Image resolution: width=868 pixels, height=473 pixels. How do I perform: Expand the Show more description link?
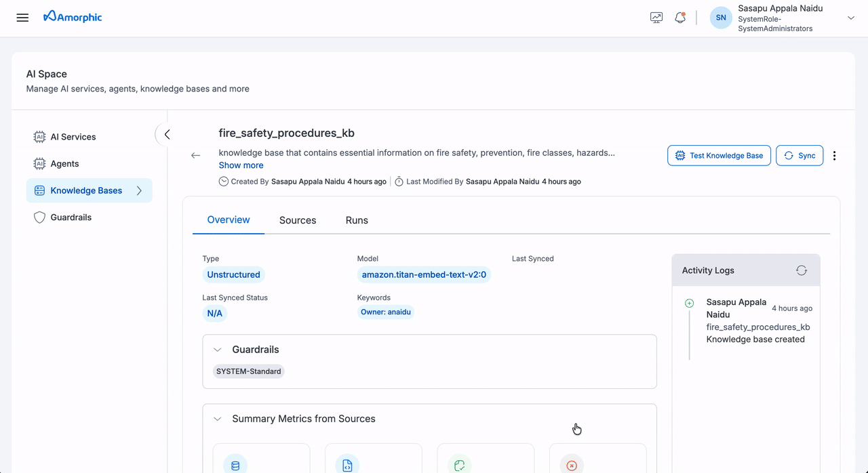pyautogui.click(x=241, y=165)
